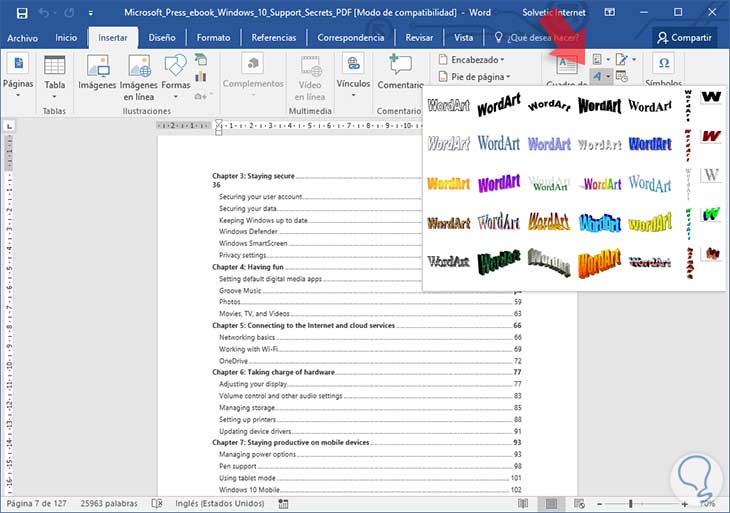Click the zoom out minus button
730x513 pixels.
[x=600, y=504]
